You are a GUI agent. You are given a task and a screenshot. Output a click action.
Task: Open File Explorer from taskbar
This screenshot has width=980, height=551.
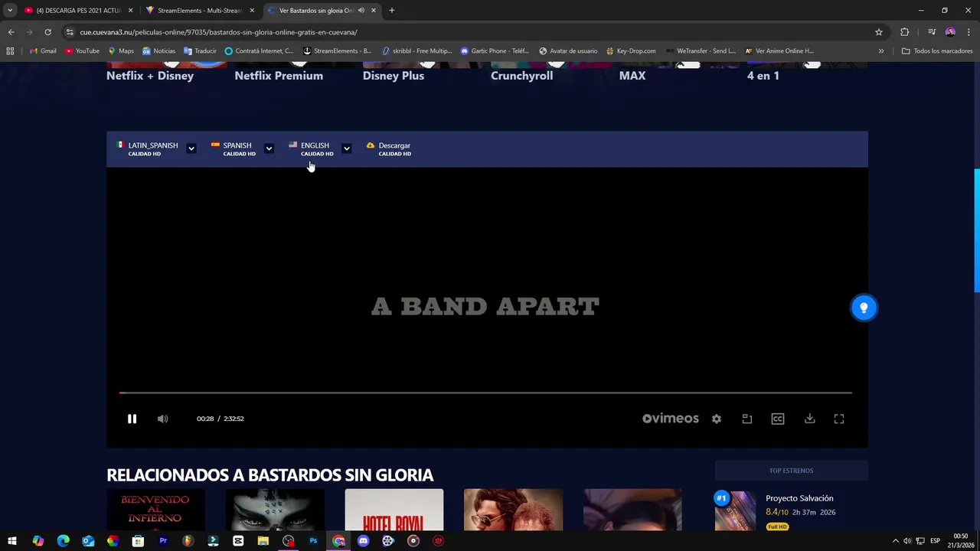click(263, 541)
